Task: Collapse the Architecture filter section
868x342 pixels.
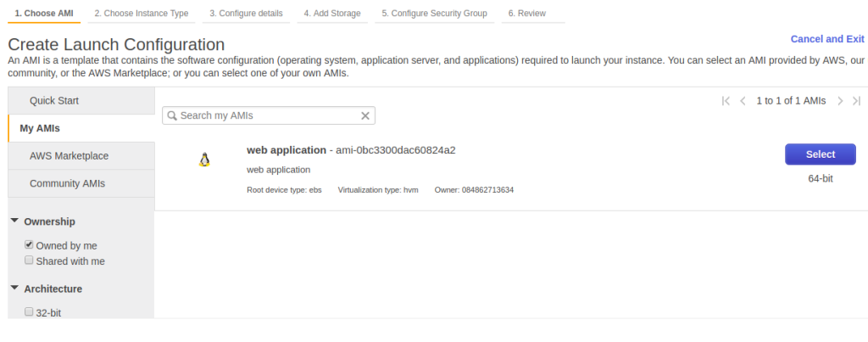Action: tap(15, 289)
